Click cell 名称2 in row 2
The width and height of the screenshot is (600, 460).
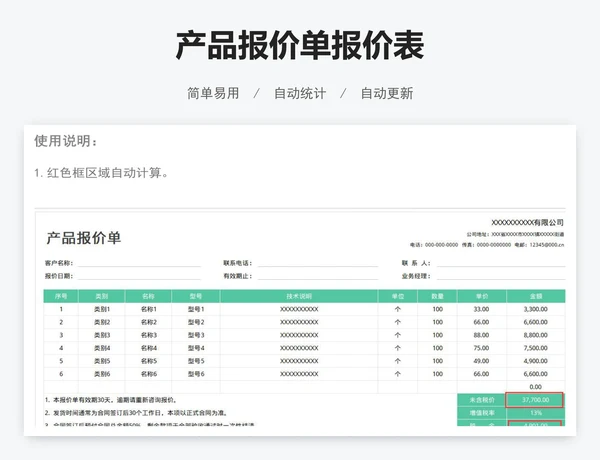tap(148, 322)
